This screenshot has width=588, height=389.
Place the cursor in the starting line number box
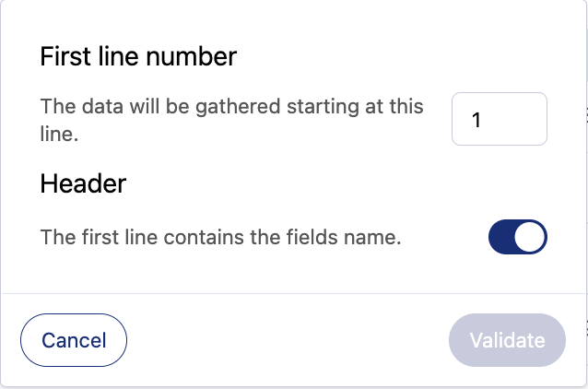500,120
